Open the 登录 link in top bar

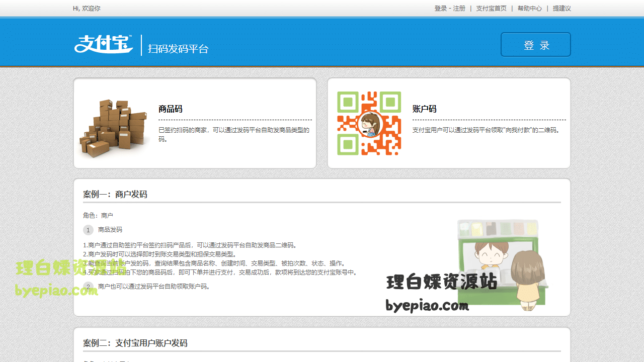point(441,9)
